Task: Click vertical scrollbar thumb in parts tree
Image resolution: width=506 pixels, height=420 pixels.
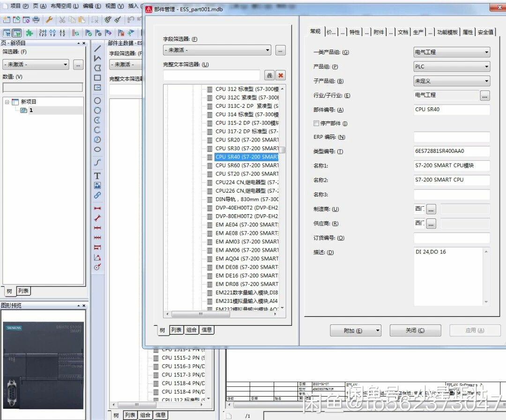Action: click(283, 150)
